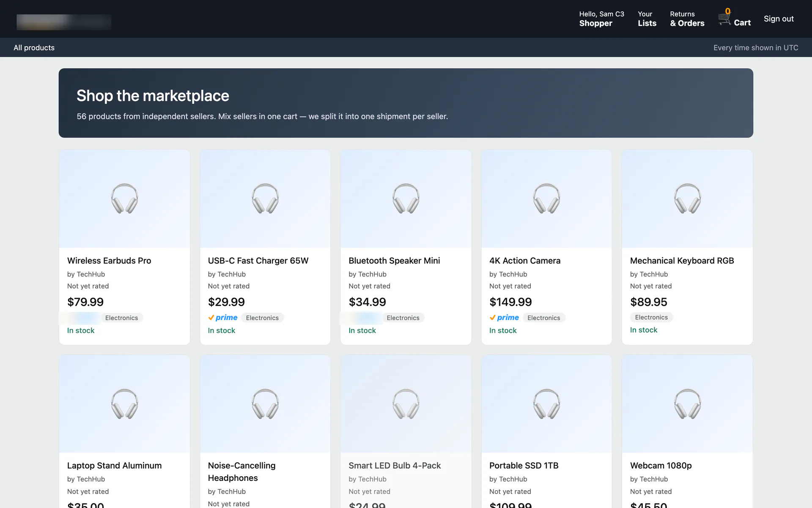Click the blurred marketplace logo
Screen dimensions: 812x508
[x=64, y=22]
